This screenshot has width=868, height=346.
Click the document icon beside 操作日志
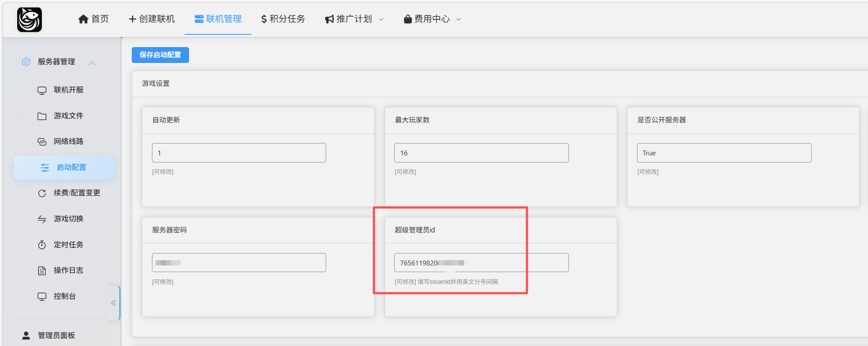pyautogui.click(x=42, y=271)
